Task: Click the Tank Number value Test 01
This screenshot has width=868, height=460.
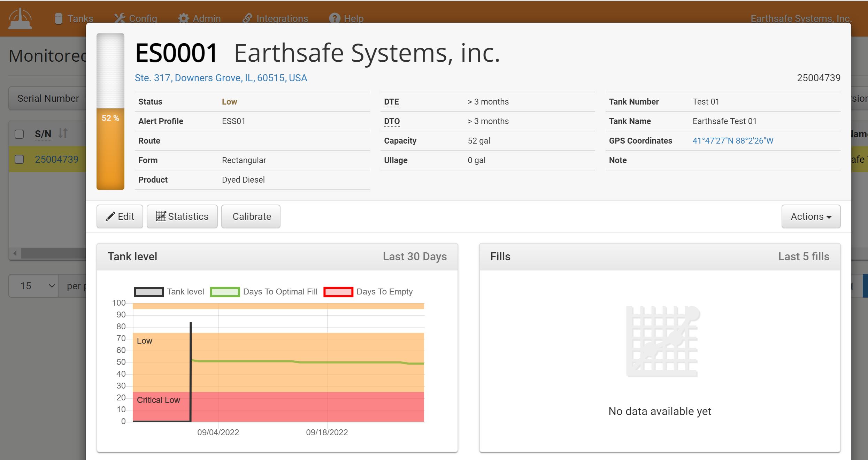Action: (706, 102)
